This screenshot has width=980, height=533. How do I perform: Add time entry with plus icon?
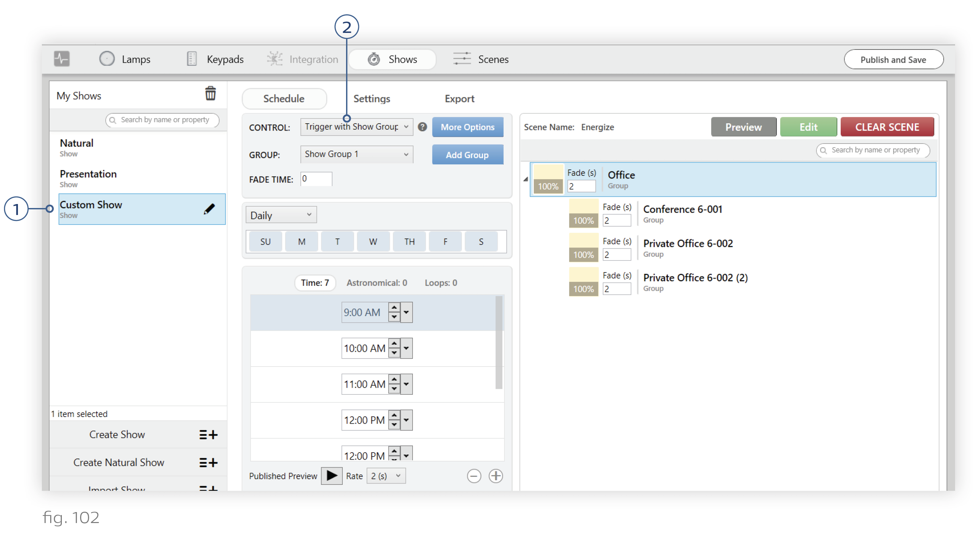click(495, 476)
